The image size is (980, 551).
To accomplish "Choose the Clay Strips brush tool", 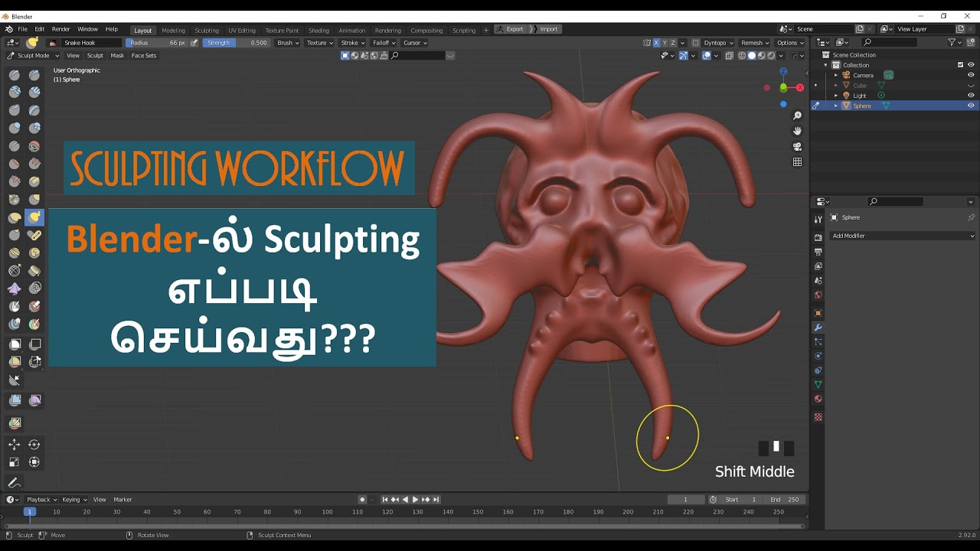I will click(x=34, y=92).
